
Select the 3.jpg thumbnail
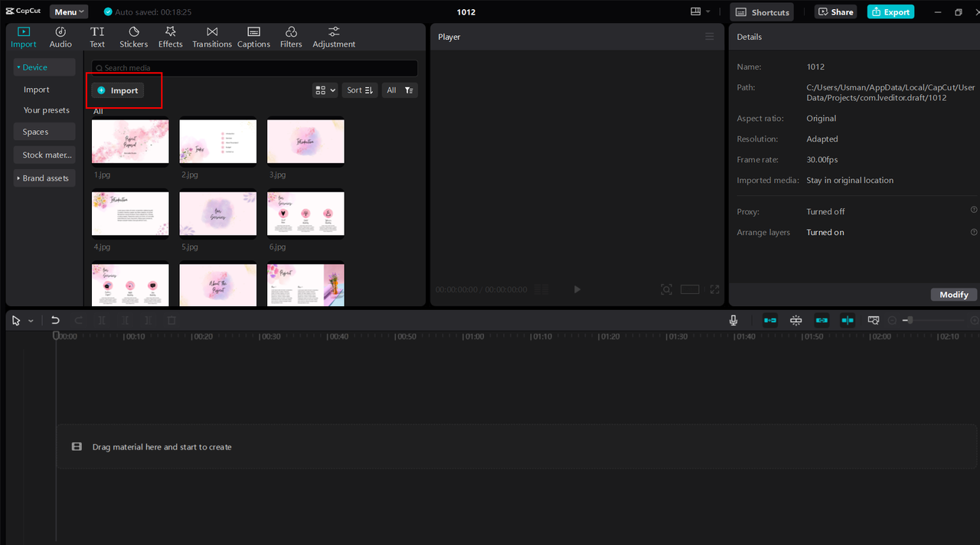(305, 142)
